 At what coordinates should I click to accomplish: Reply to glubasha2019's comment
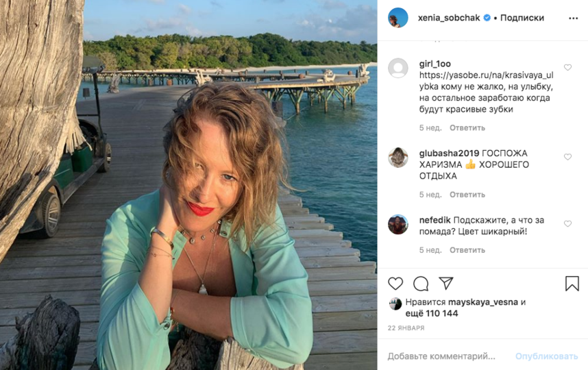[x=467, y=195]
